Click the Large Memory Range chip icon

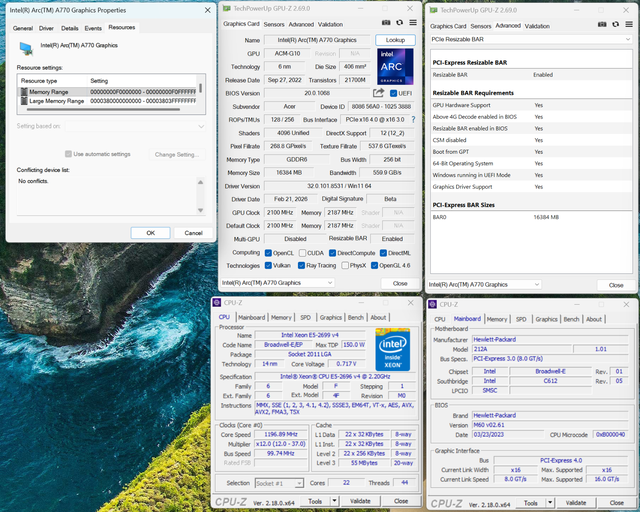[24, 101]
